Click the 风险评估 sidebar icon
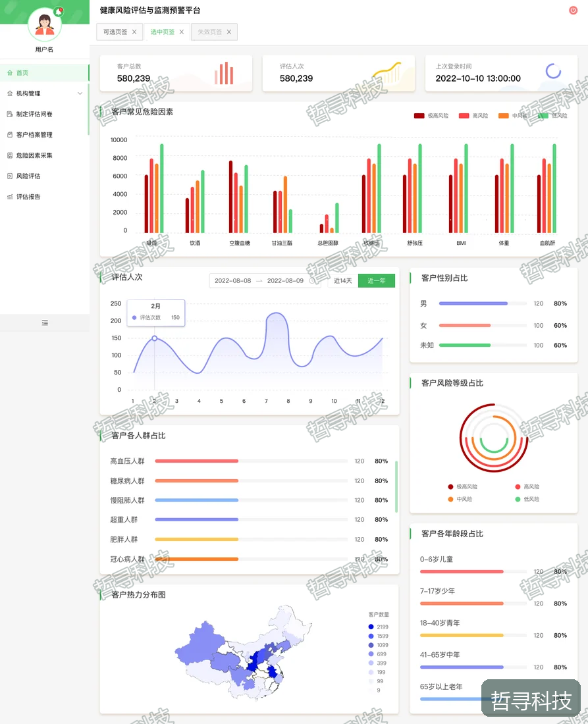The height and width of the screenshot is (724, 588). (x=10, y=176)
